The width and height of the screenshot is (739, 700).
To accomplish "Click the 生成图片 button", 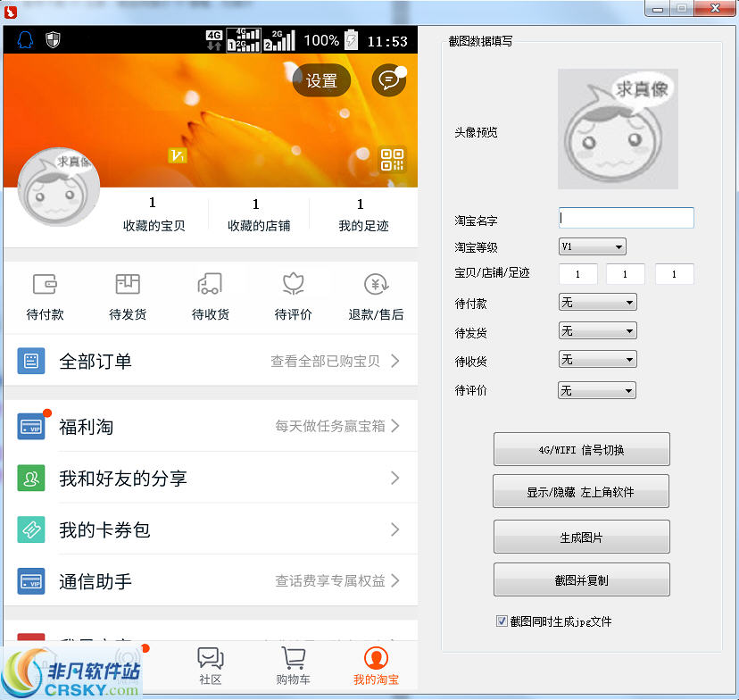I will pyautogui.click(x=582, y=537).
